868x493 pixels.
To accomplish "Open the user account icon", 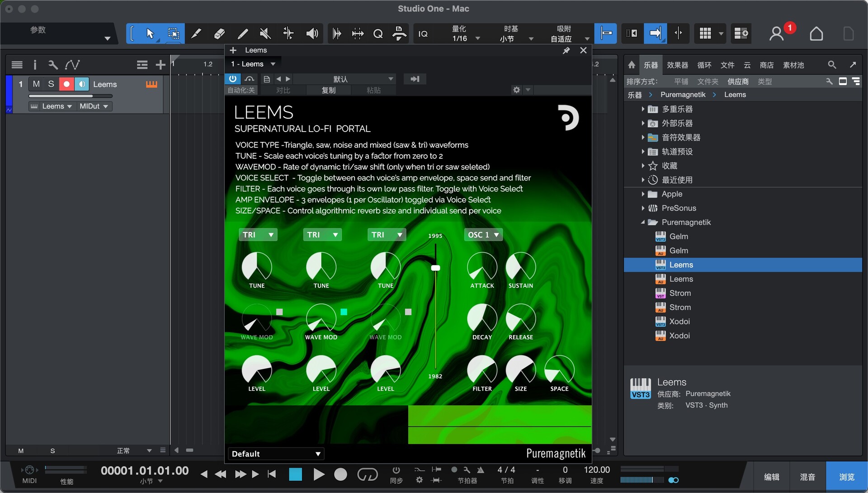I will click(x=777, y=33).
